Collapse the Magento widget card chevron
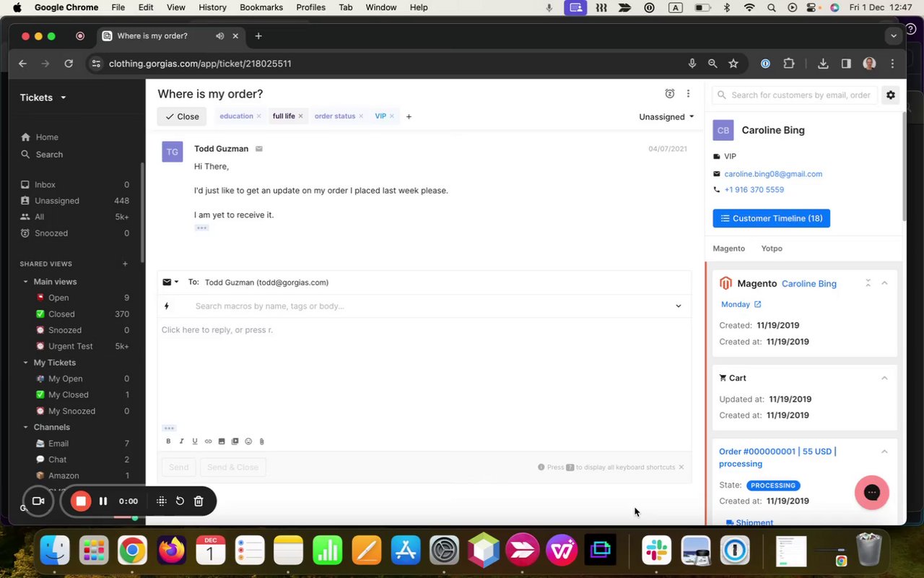 pyautogui.click(x=884, y=283)
